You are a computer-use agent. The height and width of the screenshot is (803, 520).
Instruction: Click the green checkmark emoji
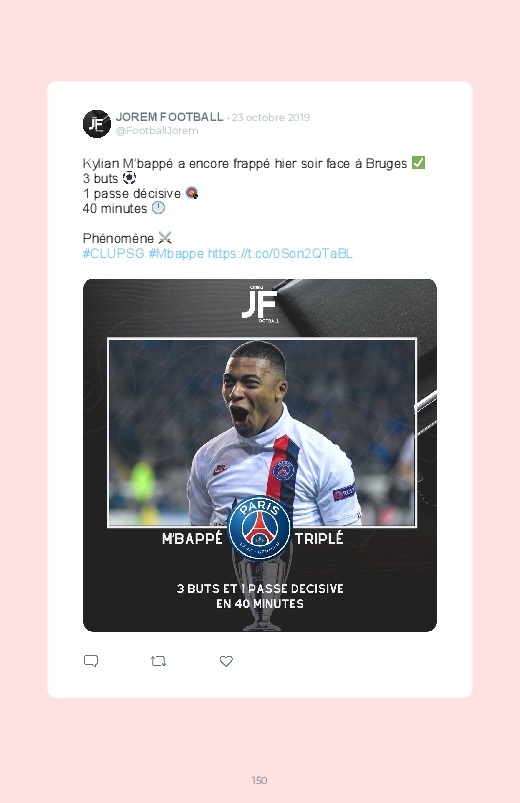(419, 163)
